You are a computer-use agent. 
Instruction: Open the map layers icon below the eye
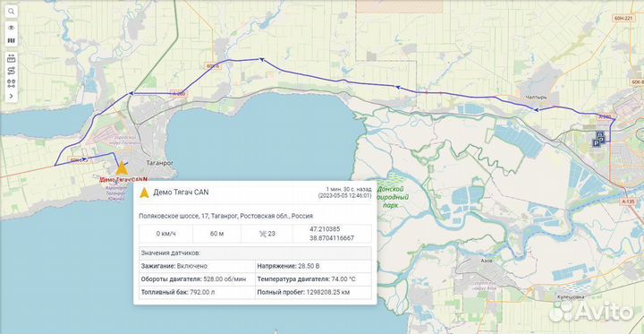11,40
